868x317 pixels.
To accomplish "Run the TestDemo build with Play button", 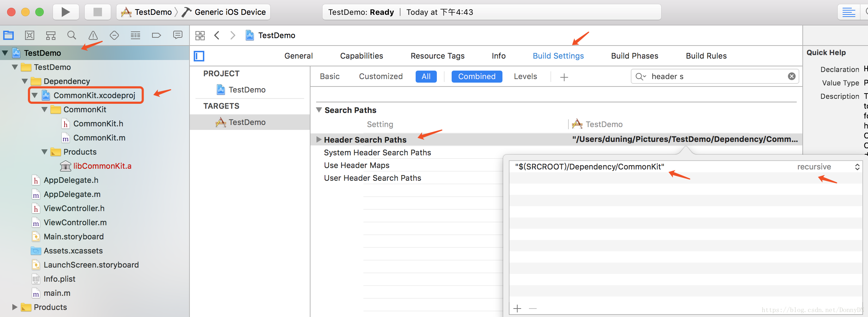I will (66, 12).
